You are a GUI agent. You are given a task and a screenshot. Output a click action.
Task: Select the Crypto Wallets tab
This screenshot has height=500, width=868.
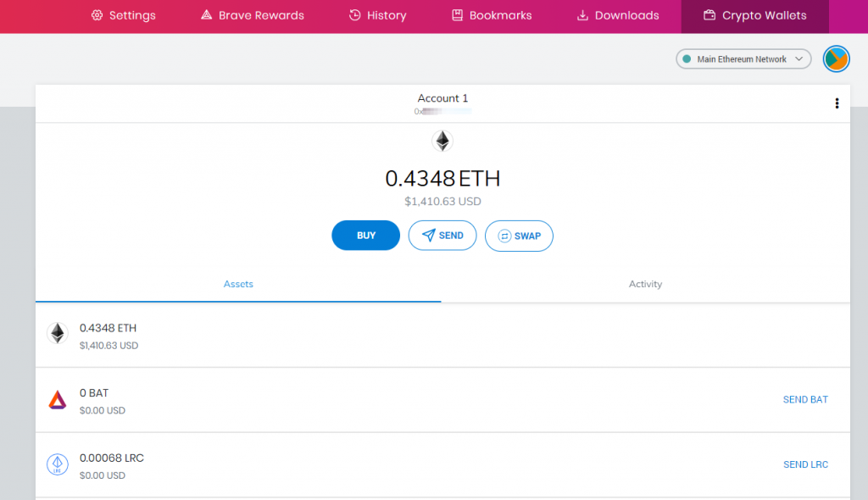coord(755,15)
